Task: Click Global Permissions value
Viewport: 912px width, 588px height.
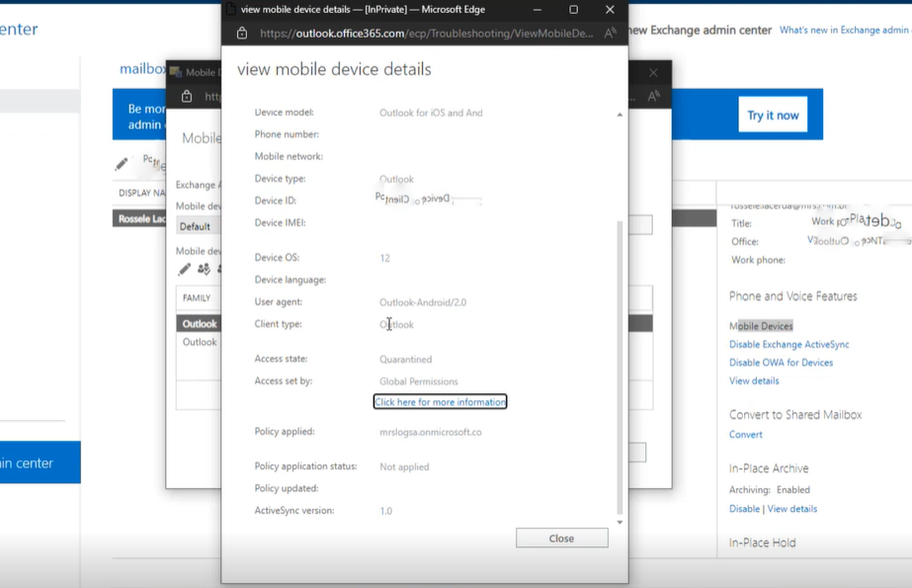Action: (x=419, y=381)
